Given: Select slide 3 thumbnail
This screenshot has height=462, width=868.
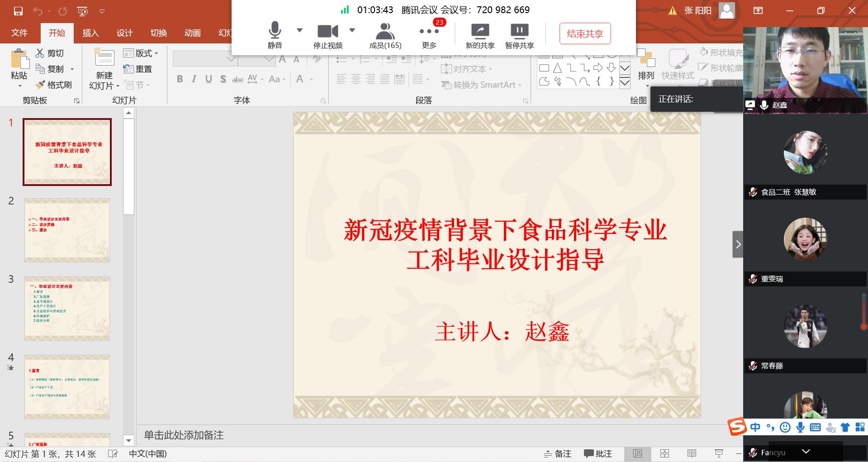Looking at the screenshot, I should pos(67,309).
